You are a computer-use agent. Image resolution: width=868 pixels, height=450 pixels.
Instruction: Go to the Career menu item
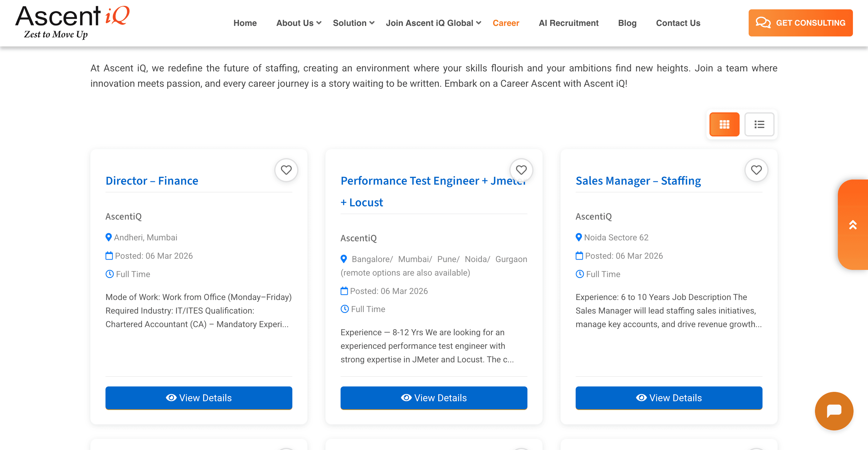tap(505, 23)
